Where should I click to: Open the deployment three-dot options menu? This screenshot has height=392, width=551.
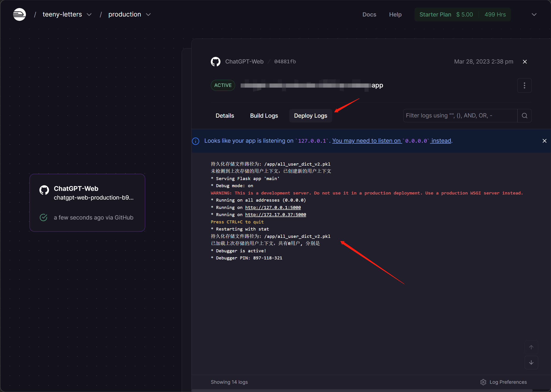click(524, 86)
